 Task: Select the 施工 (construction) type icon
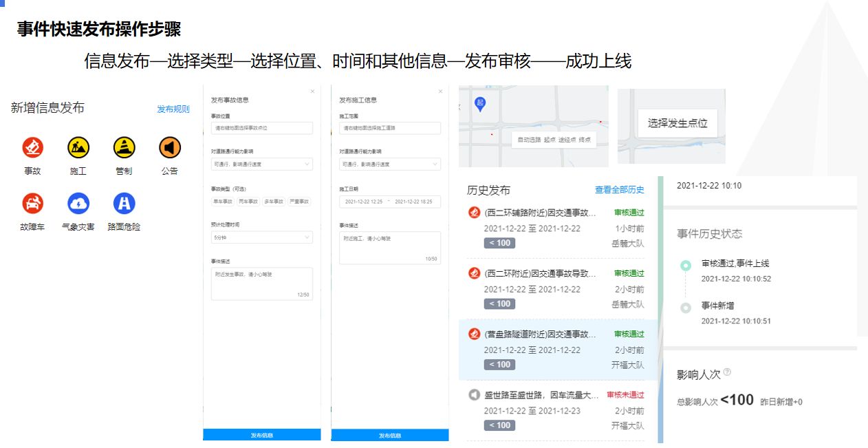click(x=78, y=147)
